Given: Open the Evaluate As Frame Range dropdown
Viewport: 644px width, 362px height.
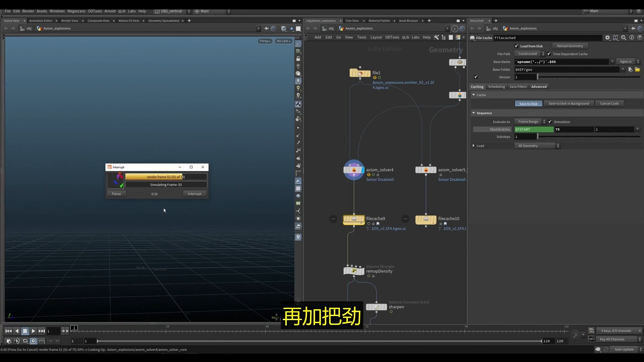Looking at the screenshot, I should [530, 122].
